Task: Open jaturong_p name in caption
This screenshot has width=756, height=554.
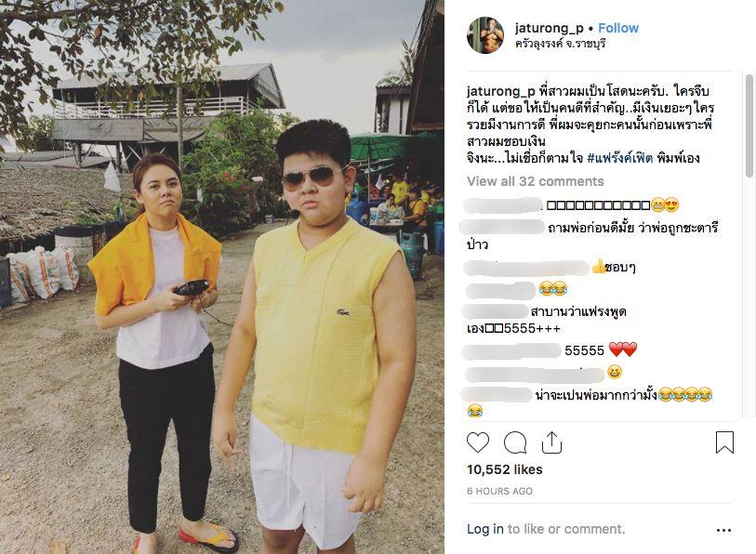Action: click(500, 91)
